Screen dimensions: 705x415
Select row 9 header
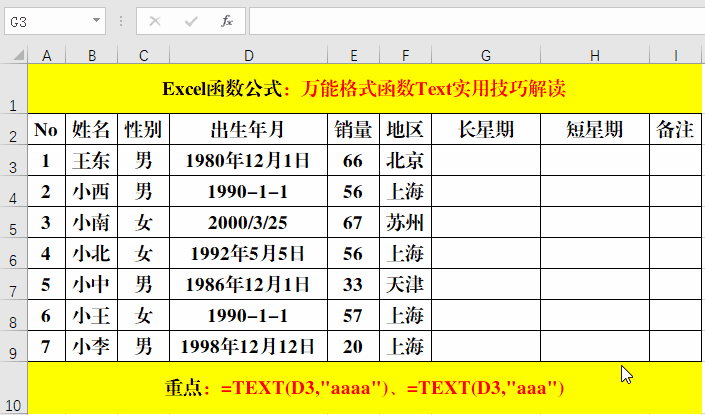(13, 346)
